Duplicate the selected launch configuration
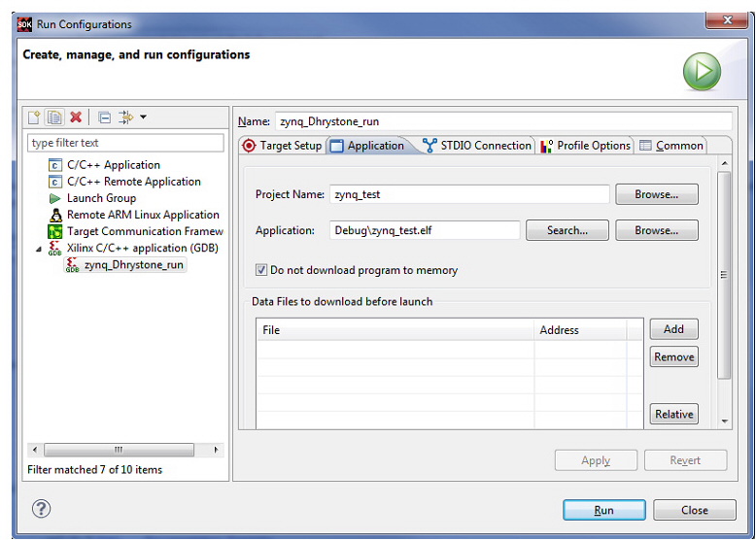Image resolution: width=756 pixels, height=540 pixels. [x=54, y=118]
